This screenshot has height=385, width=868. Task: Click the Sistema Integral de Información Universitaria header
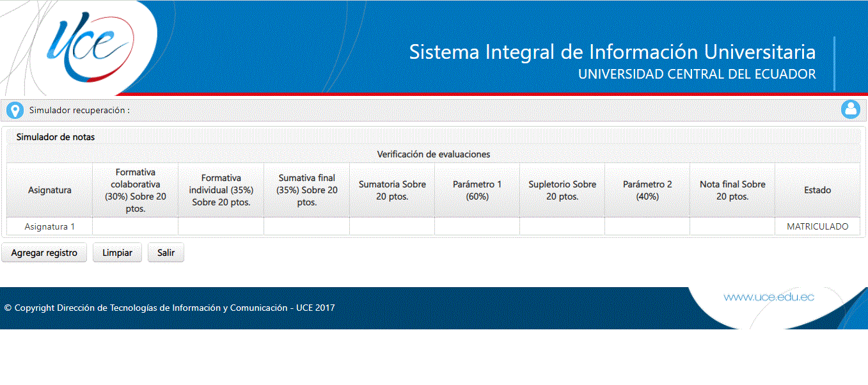point(613,52)
